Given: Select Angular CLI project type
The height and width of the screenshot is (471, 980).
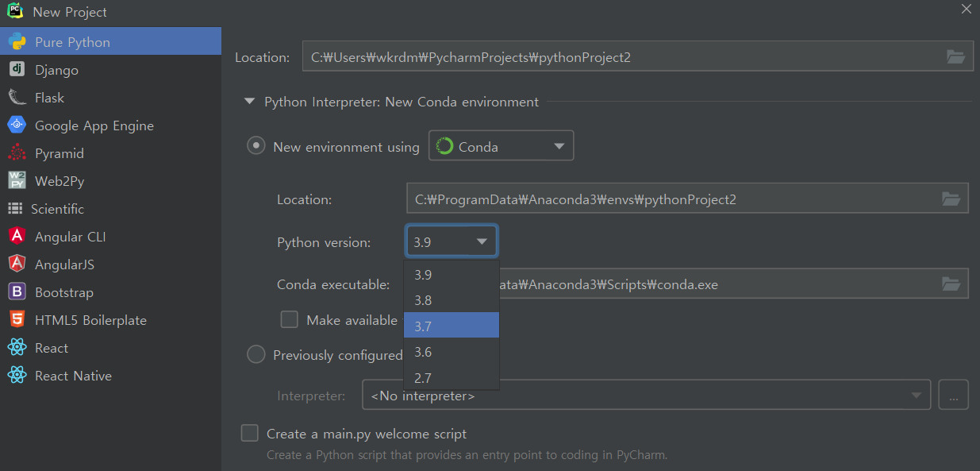Looking at the screenshot, I should pyautogui.click(x=110, y=237).
